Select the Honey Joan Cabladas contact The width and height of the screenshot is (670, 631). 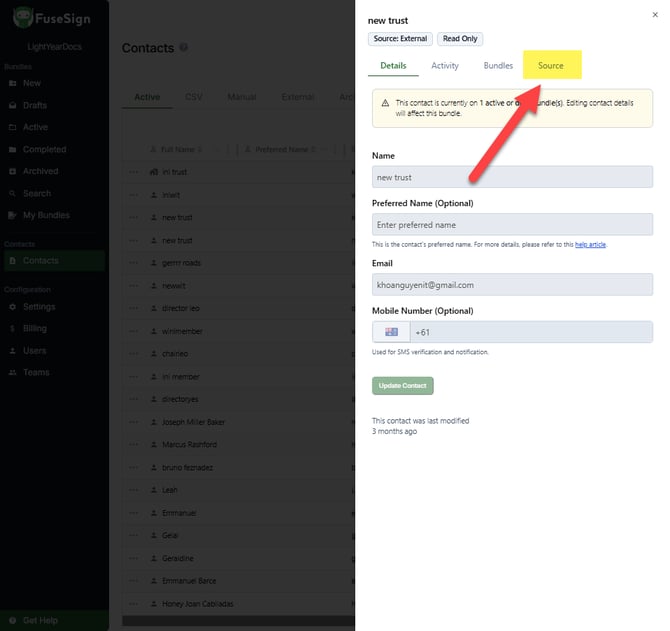238,604
